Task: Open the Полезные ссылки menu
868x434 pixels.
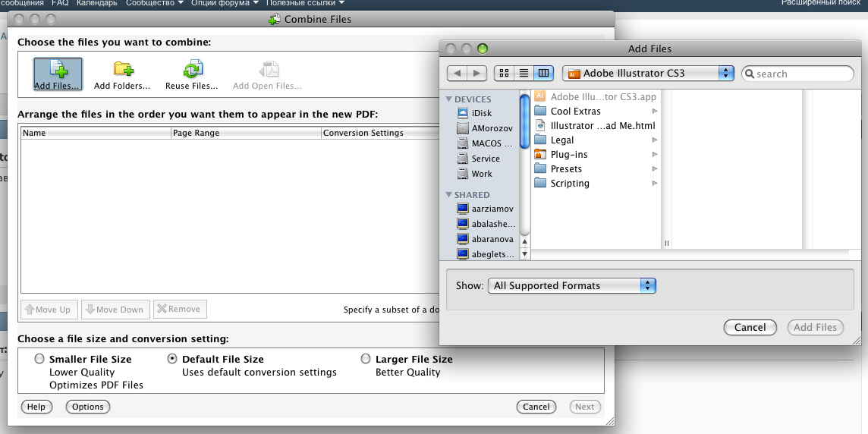Action: (305, 3)
